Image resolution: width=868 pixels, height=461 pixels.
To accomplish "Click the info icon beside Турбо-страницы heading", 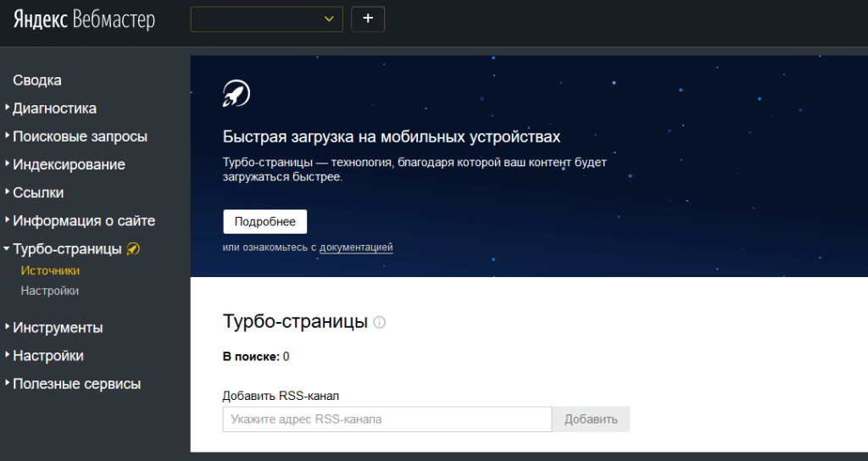I will pyautogui.click(x=380, y=322).
